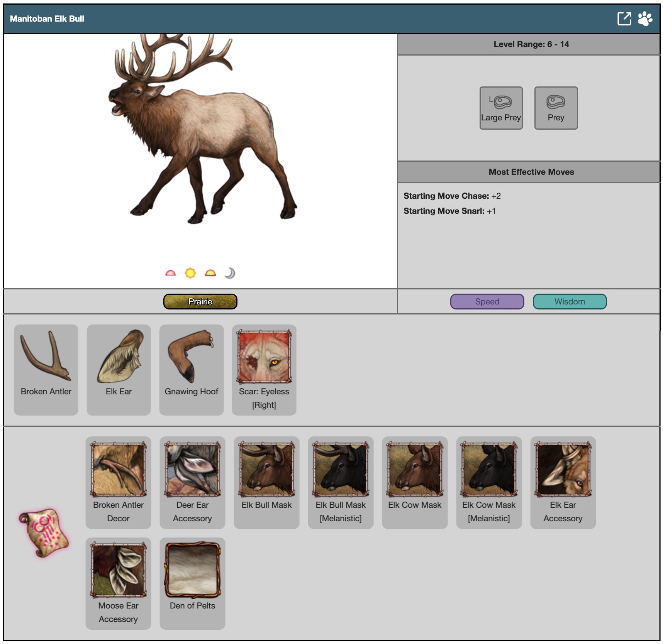Image resolution: width=663 pixels, height=644 pixels.
Task: Click the dusk time-of-day icon
Action: click(210, 273)
